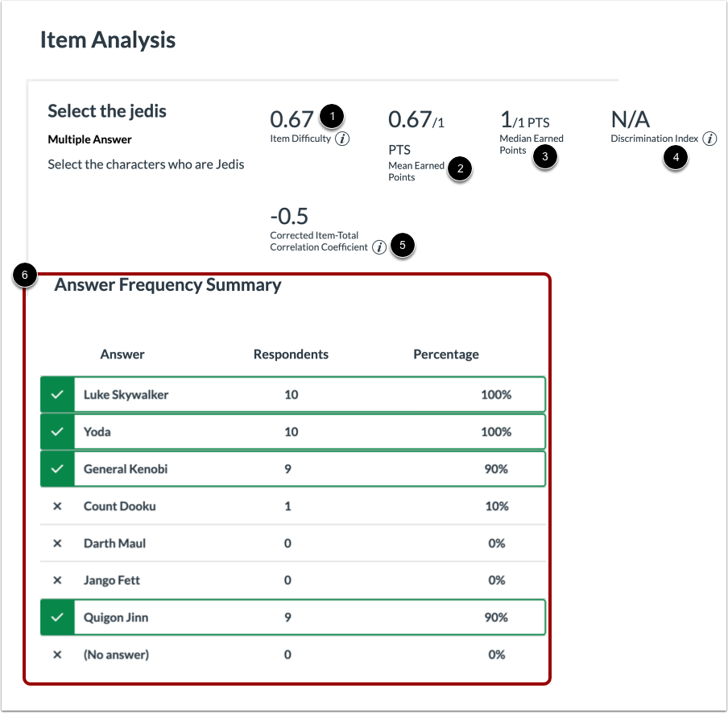Click the green checkmark beside Luke Skywalker
The image size is (728, 713).
click(x=56, y=395)
